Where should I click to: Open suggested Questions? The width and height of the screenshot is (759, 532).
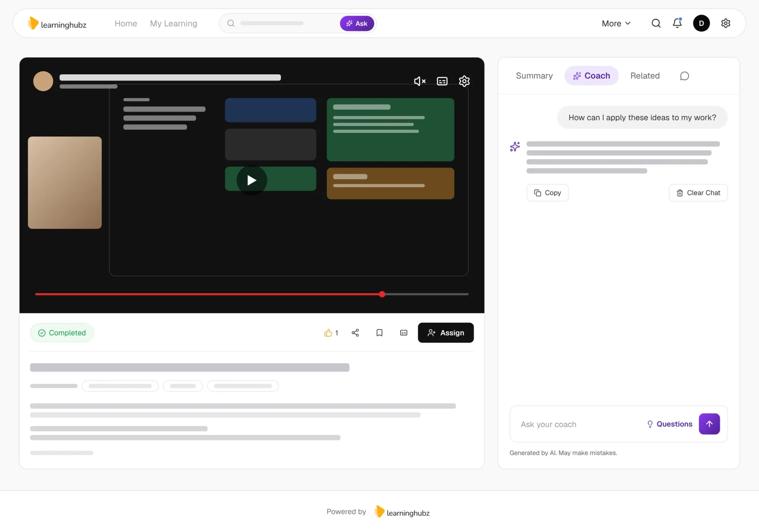670,424
